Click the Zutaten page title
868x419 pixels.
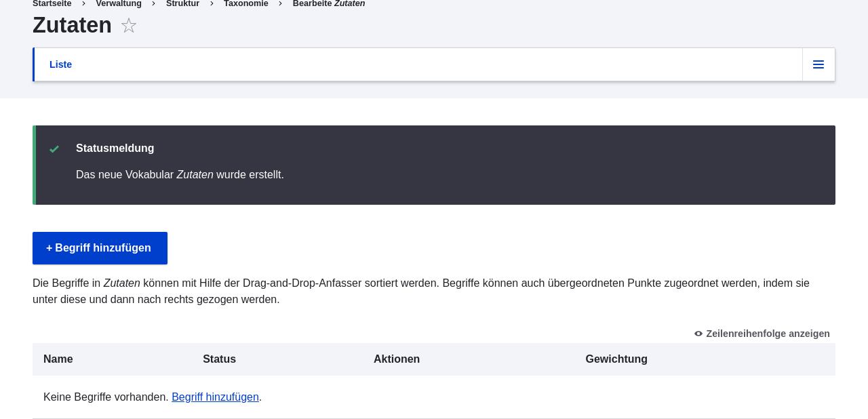click(72, 25)
